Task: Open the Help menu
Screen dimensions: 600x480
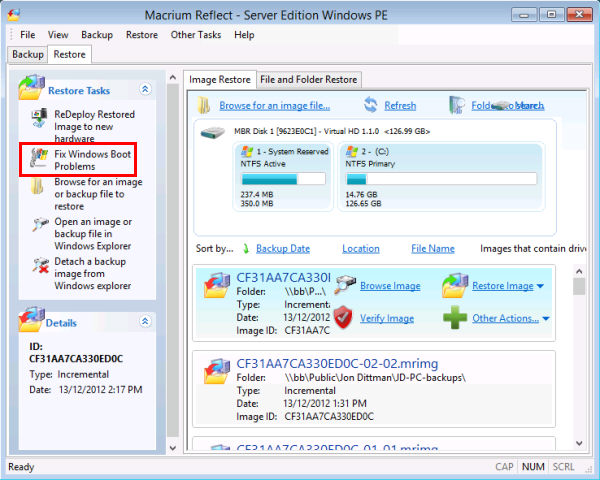Action: (x=244, y=35)
